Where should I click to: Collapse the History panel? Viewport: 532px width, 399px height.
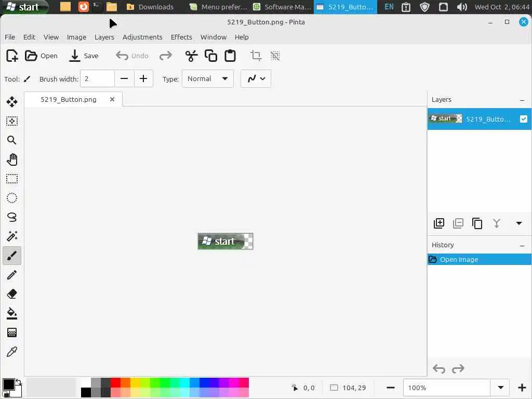(x=522, y=246)
